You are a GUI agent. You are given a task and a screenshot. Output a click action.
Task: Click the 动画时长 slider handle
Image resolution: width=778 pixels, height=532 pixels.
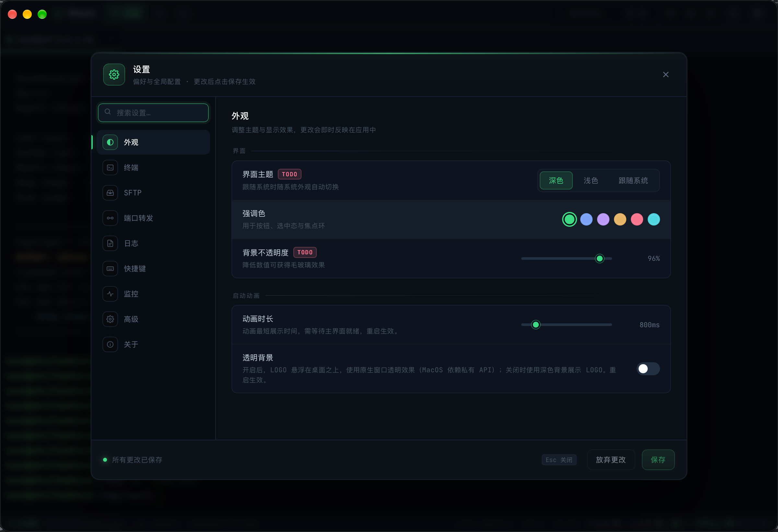(x=536, y=325)
